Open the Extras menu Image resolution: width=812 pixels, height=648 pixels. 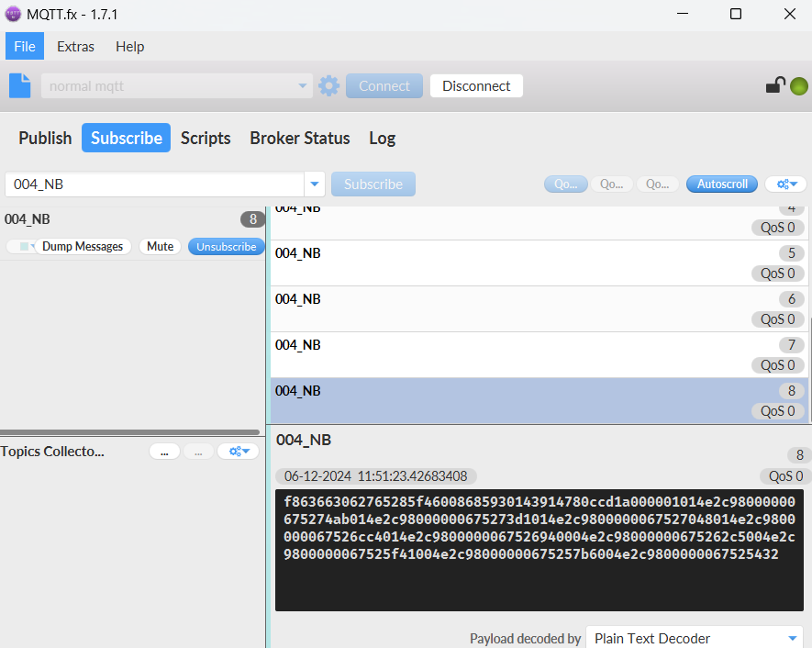[75, 46]
